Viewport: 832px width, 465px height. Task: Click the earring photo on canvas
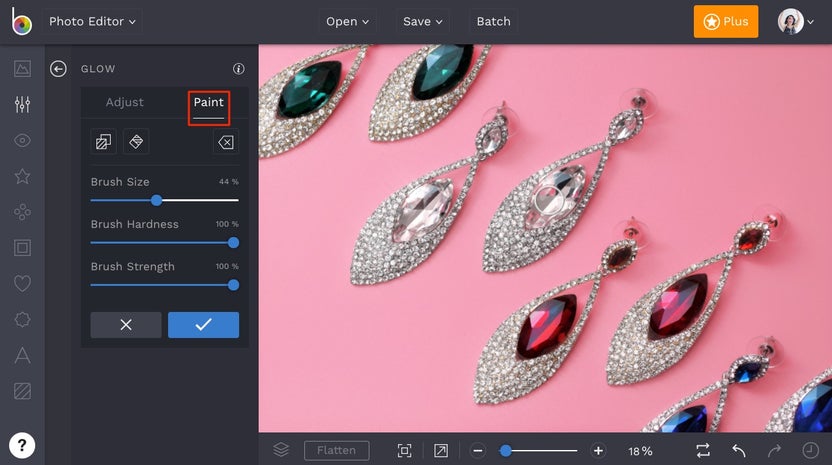tap(545, 238)
